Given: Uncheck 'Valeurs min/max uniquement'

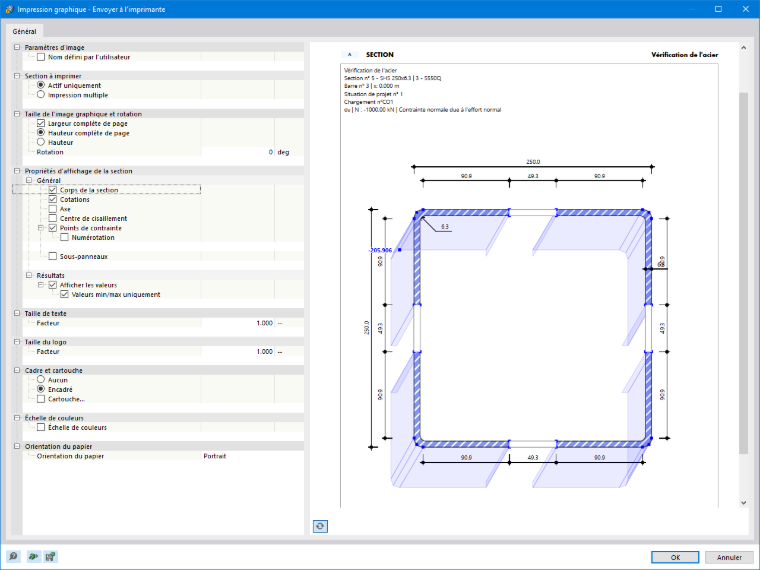Looking at the screenshot, I should (64, 294).
